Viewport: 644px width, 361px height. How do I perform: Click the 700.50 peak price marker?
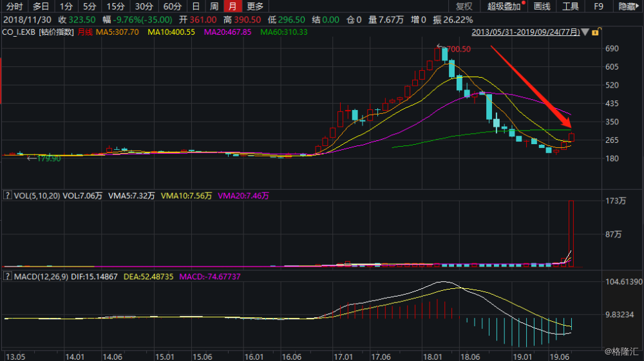tap(457, 49)
